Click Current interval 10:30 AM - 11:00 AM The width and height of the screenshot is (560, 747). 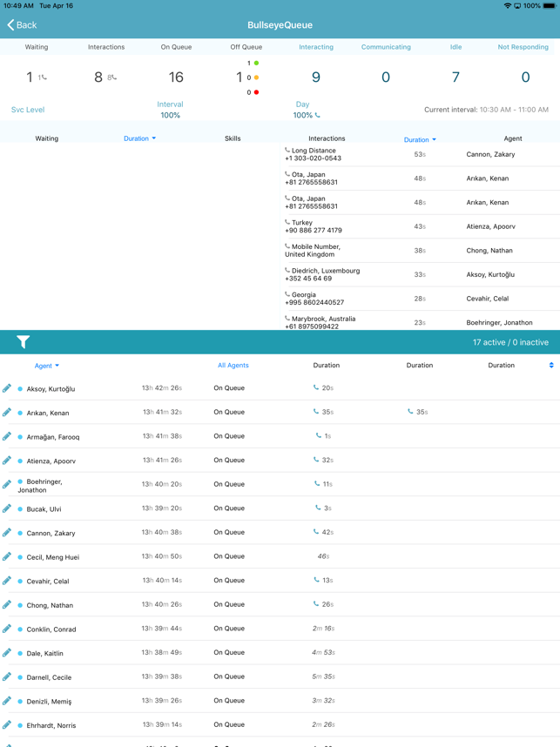click(x=486, y=110)
